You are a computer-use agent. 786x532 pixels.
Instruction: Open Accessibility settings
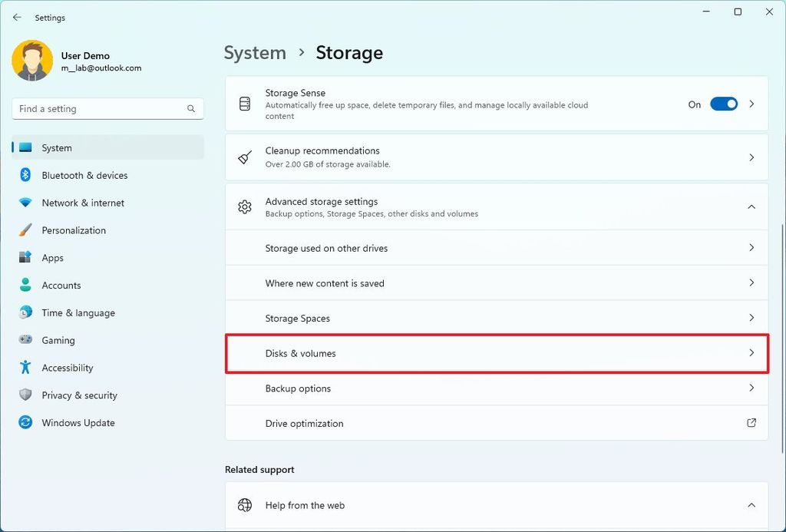coord(68,368)
